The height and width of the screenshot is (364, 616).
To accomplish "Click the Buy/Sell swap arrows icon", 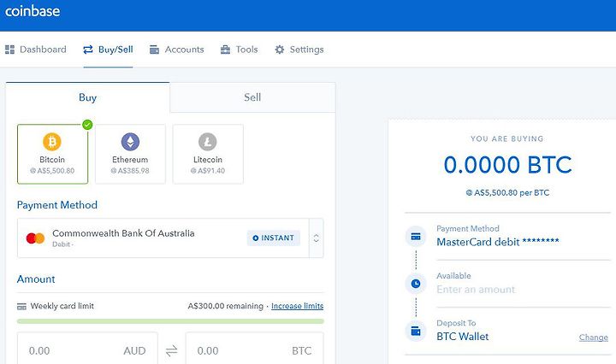I will 88,50.
